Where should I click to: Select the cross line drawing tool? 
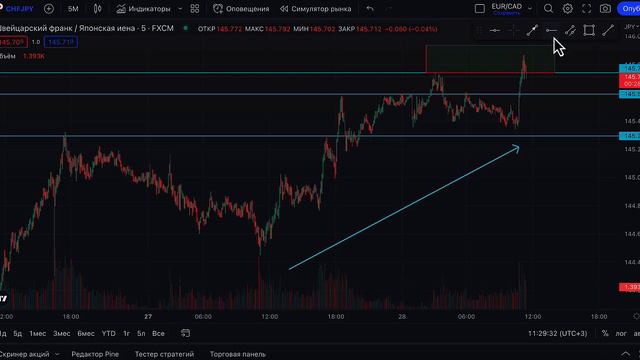513,30
